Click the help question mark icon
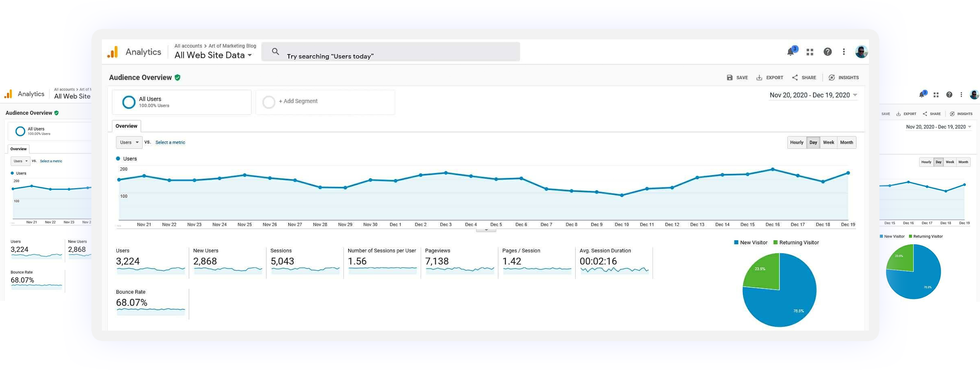The image size is (980, 370). click(827, 52)
